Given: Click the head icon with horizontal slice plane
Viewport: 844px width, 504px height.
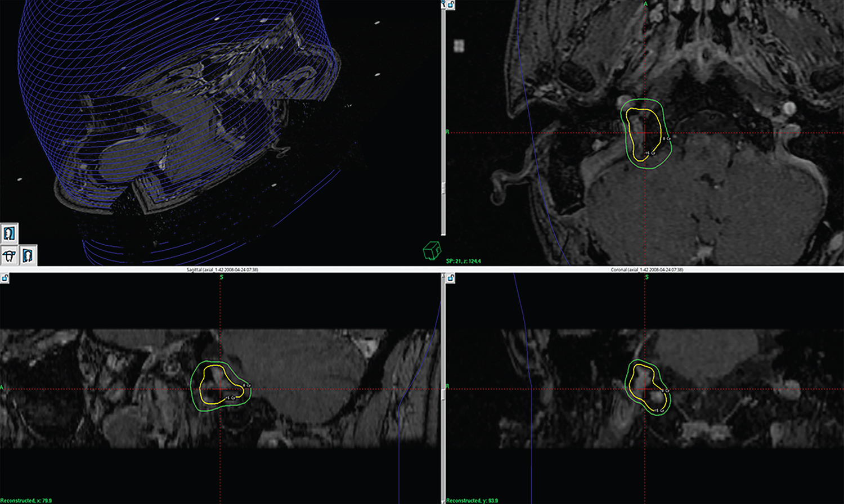Looking at the screenshot, I should click(x=9, y=255).
